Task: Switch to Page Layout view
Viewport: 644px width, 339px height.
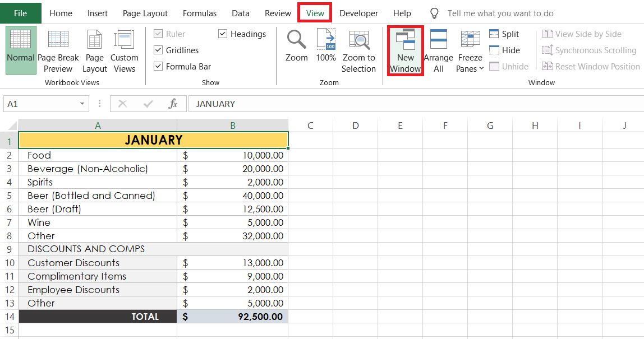Action: 94,51
